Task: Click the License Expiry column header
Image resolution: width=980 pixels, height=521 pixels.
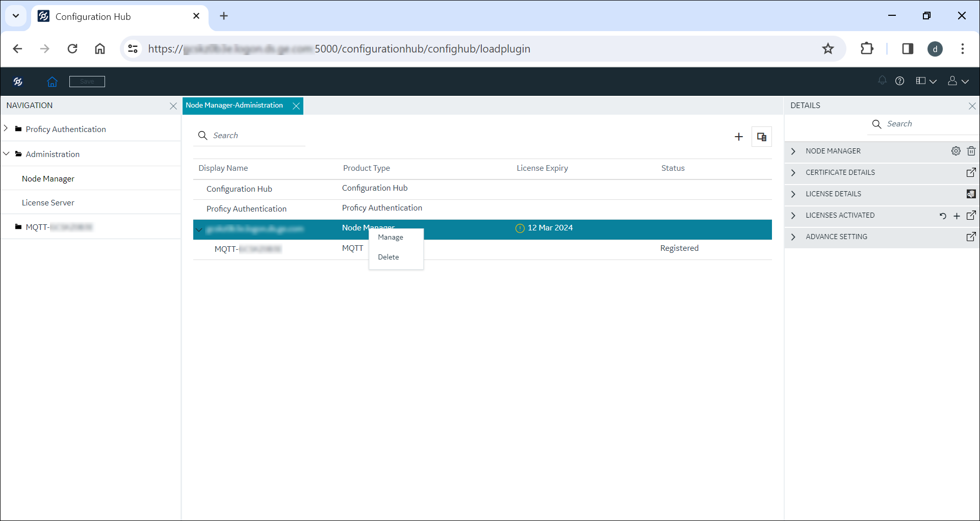Action: [542, 168]
